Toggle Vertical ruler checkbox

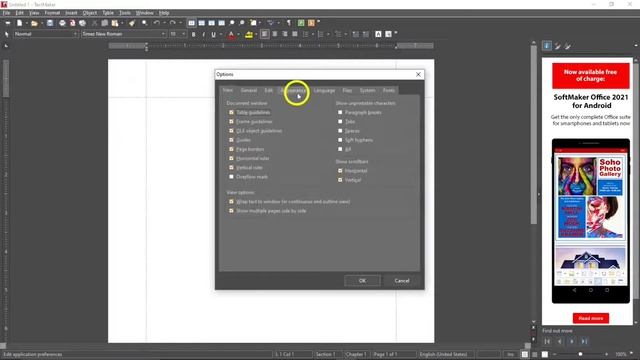pyautogui.click(x=231, y=167)
